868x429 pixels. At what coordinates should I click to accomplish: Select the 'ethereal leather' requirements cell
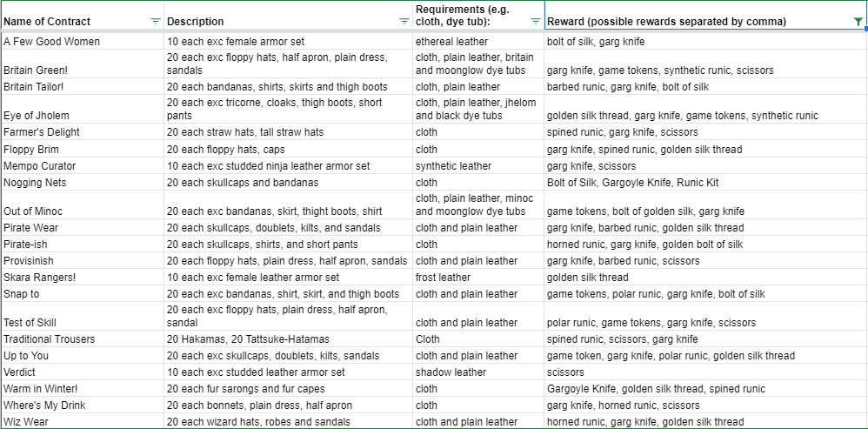coord(479,42)
